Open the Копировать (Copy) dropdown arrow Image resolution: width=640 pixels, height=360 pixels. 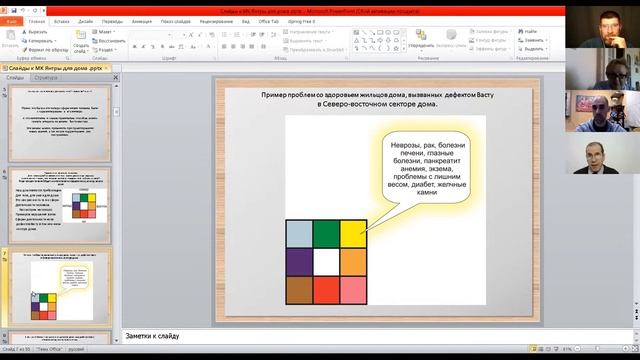pos(56,41)
